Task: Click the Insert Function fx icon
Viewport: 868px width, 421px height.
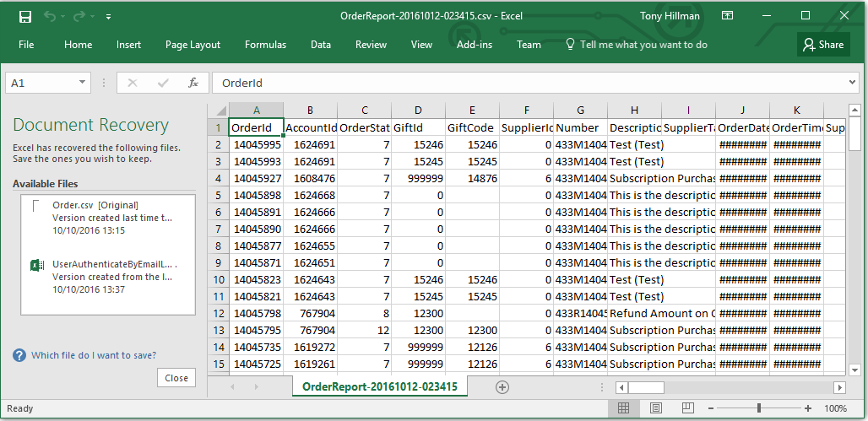Action: click(193, 83)
